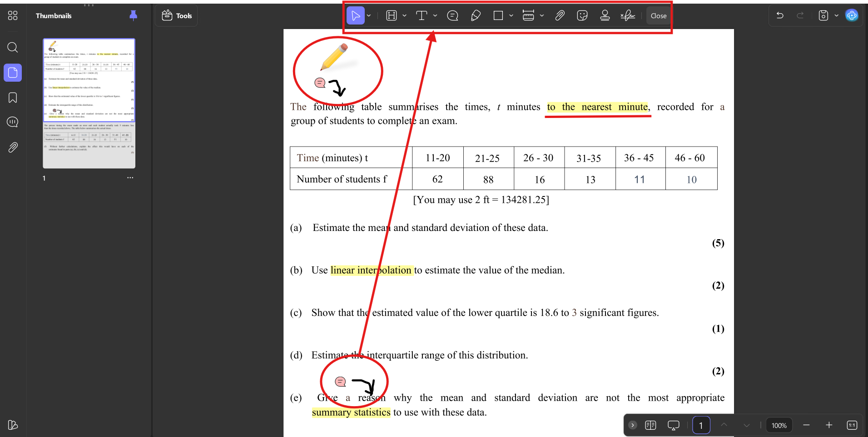
Task: Toggle presentation mode
Action: (x=673, y=425)
